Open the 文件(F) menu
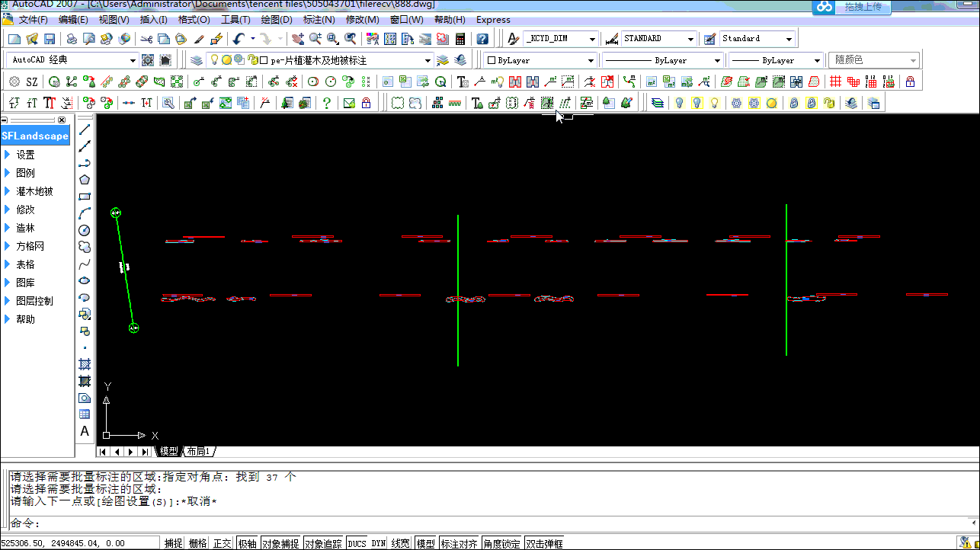This screenshot has width=980, height=550. 33,20
